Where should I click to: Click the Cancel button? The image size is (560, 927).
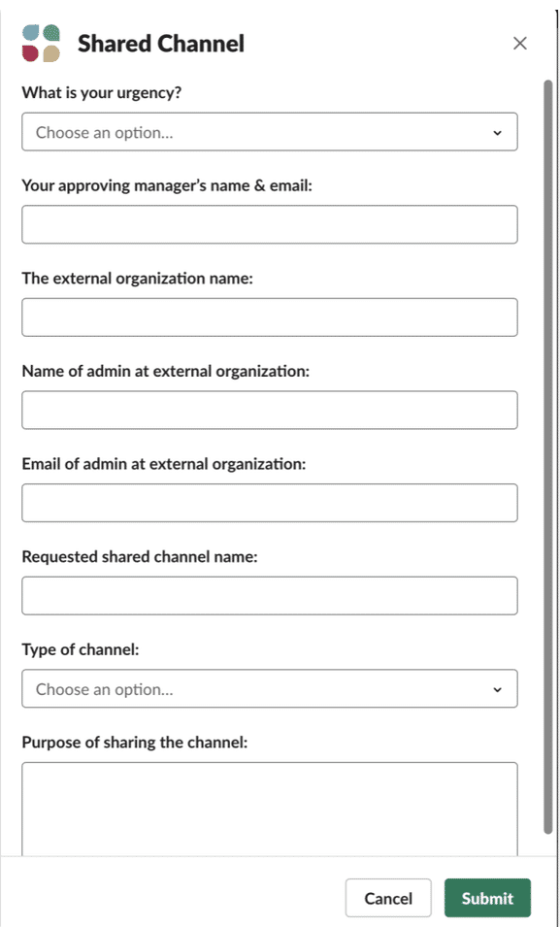388,898
